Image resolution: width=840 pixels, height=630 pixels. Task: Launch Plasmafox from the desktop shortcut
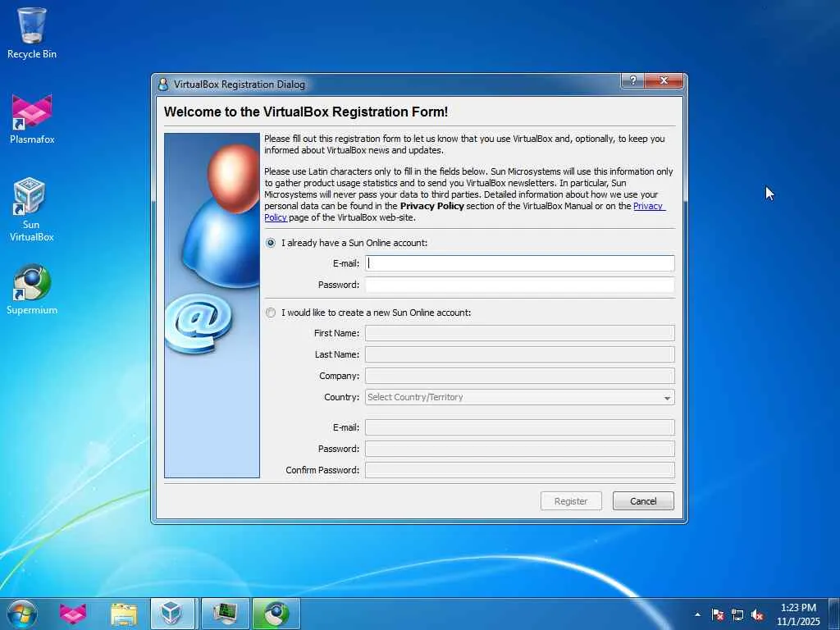32,119
